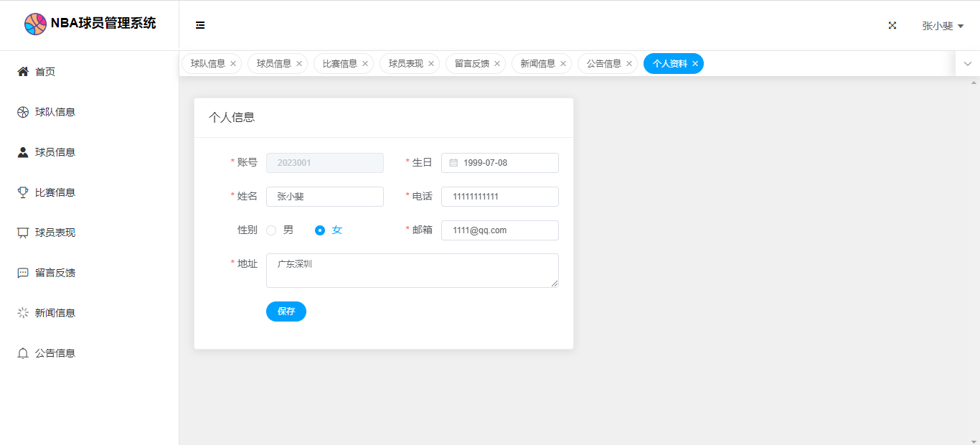Select the 女 gender radio button
Viewport: 980px width, 445px height.
click(x=320, y=230)
